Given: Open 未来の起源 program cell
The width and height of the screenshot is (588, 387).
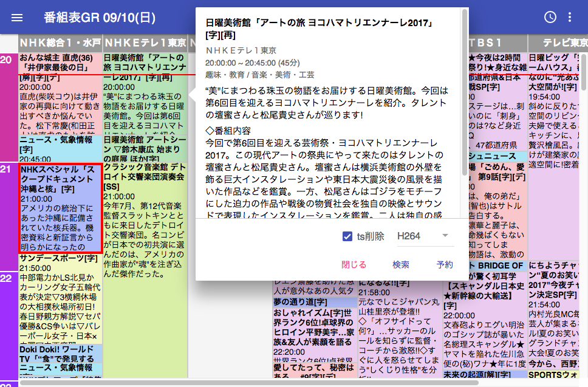Looking at the screenshot, I should [484, 374].
